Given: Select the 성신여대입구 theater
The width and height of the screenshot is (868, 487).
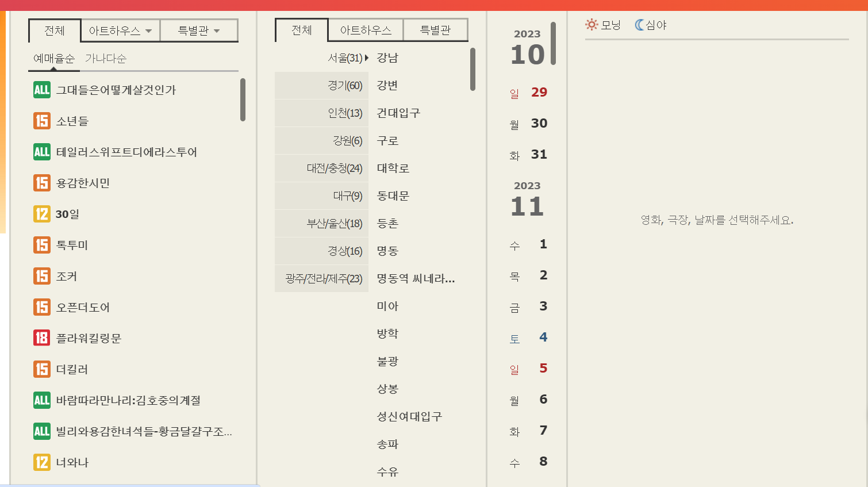Looking at the screenshot, I should [409, 417].
